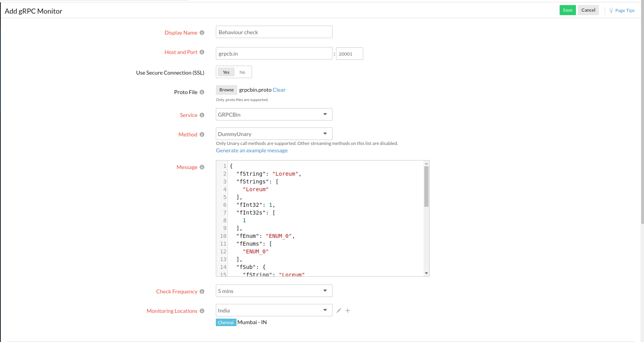Click the message editor scroll down arrow
644x342 pixels.
426,273
